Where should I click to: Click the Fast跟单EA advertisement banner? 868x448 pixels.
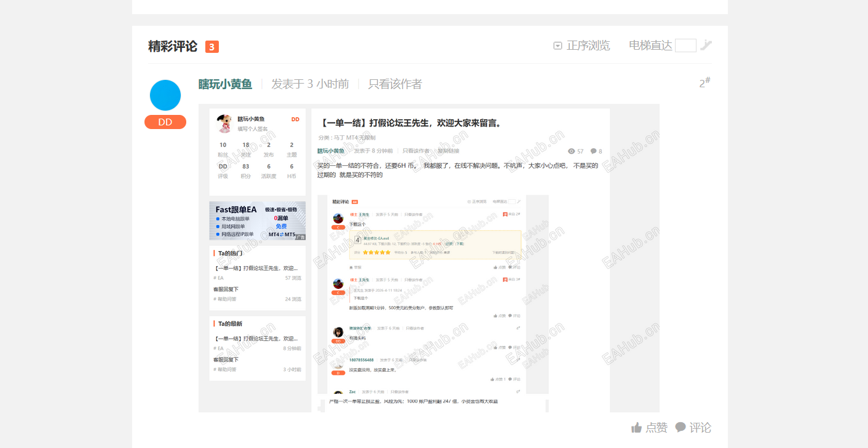257,221
